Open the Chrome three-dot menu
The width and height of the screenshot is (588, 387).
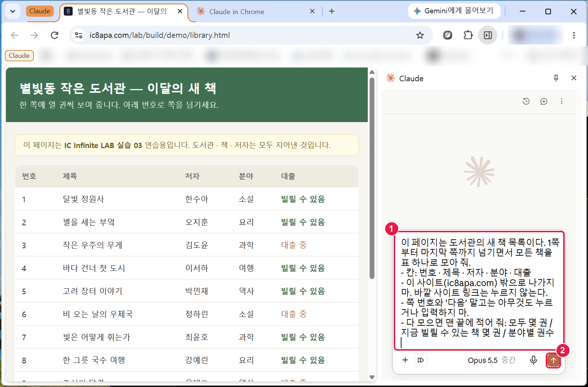click(574, 35)
